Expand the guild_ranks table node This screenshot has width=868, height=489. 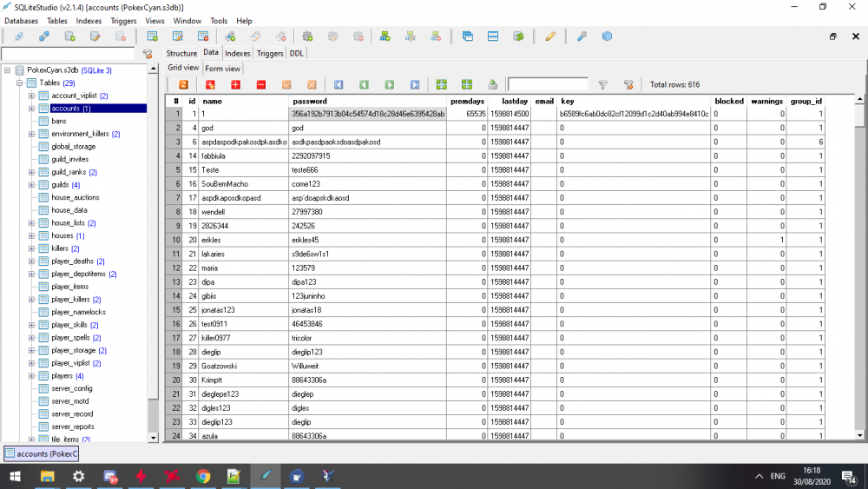(31, 172)
